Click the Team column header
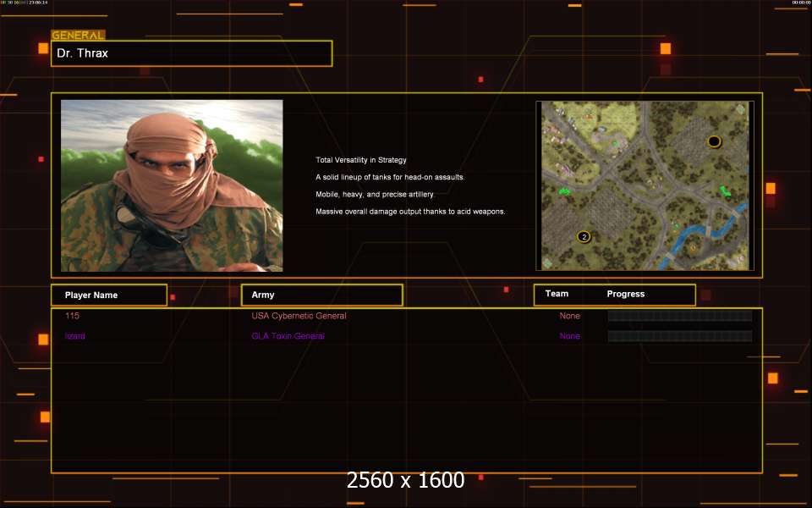812x508 pixels. click(x=557, y=294)
